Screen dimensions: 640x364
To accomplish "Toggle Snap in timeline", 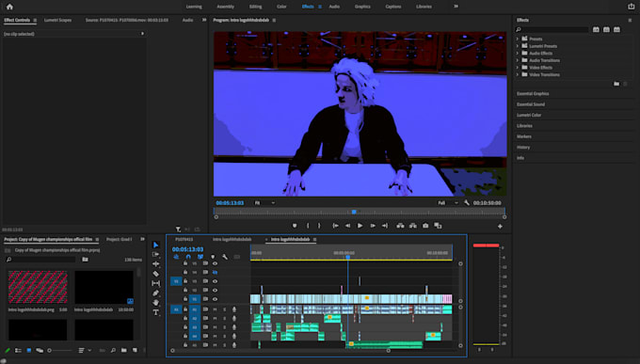I will pos(188,257).
